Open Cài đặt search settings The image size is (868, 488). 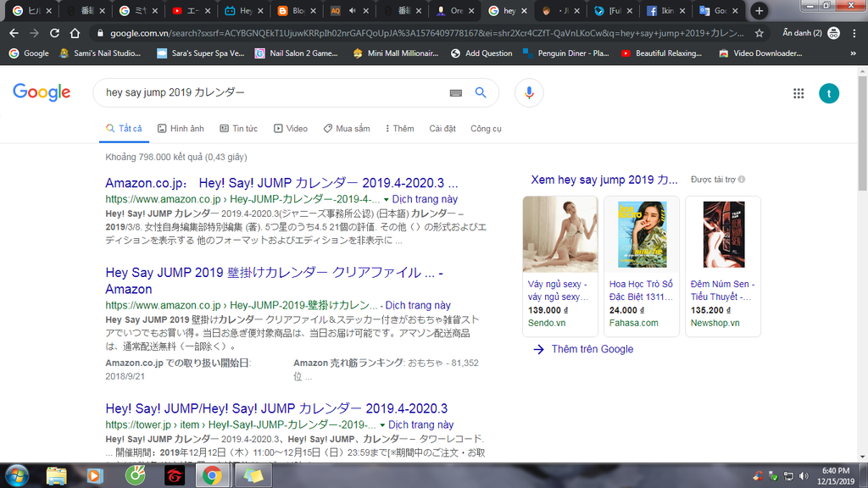click(x=442, y=129)
